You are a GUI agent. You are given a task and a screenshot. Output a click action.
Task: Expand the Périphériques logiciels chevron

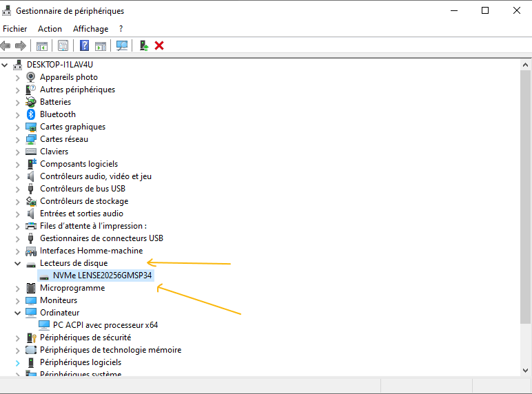coord(18,363)
